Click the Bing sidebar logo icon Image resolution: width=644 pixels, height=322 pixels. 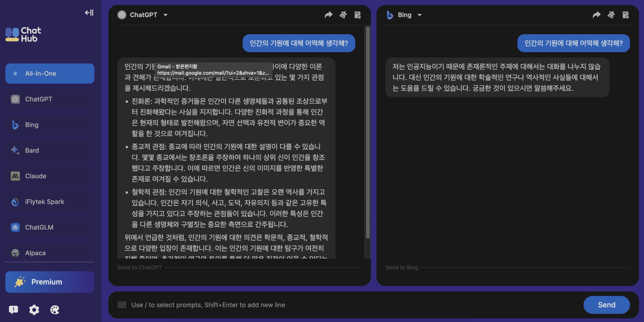(x=15, y=125)
